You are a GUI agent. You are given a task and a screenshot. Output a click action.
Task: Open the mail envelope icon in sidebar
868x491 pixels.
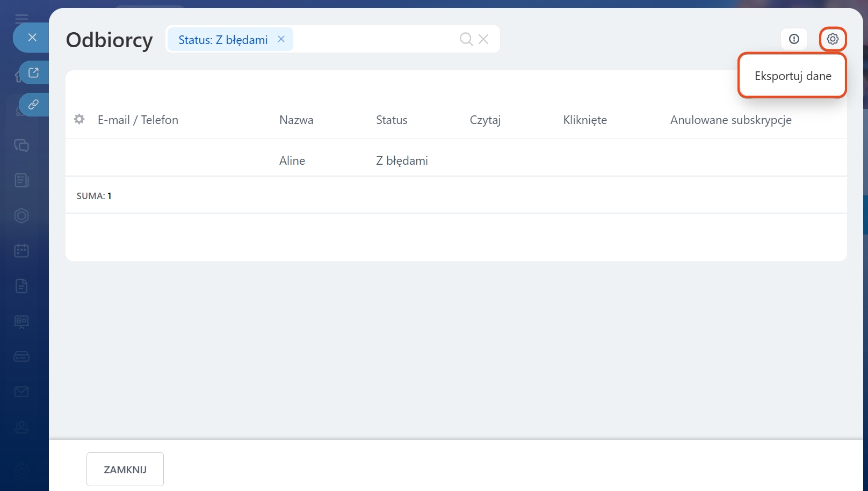(x=21, y=392)
